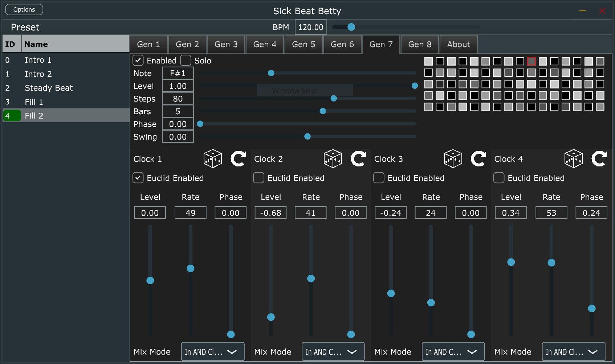615x364 pixels.
Task: Click Clock 2 Level field showing -0.68
Action: pyautogui.click(x=271, y=213)
